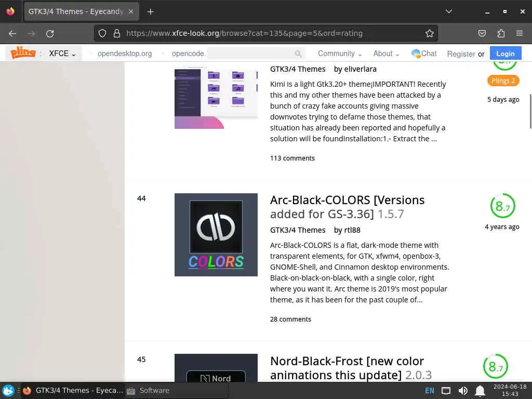
Task: Open the Arc-Black-COLORS theme title
Action: pos(347,207)
